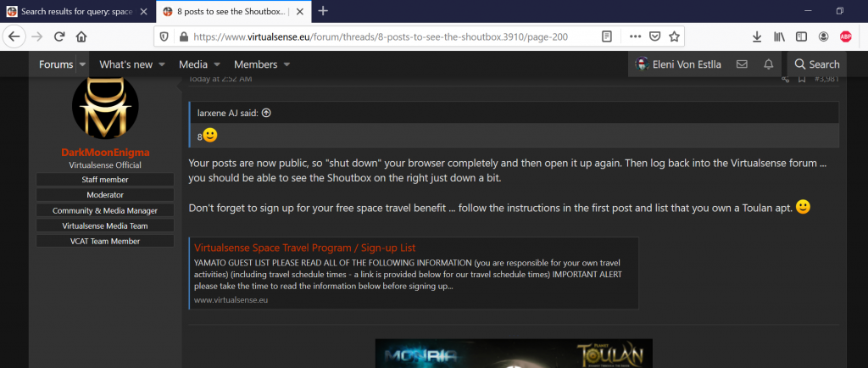Go back to previous page

(x=14, y=36)
